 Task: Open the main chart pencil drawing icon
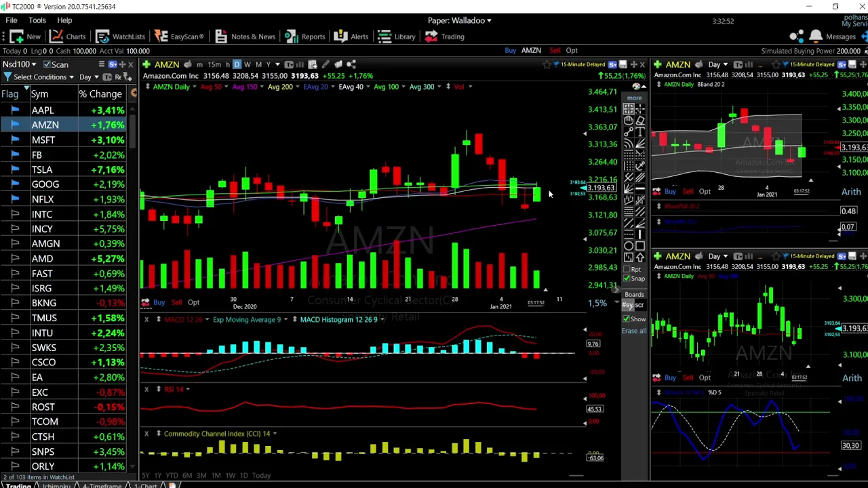325,64
